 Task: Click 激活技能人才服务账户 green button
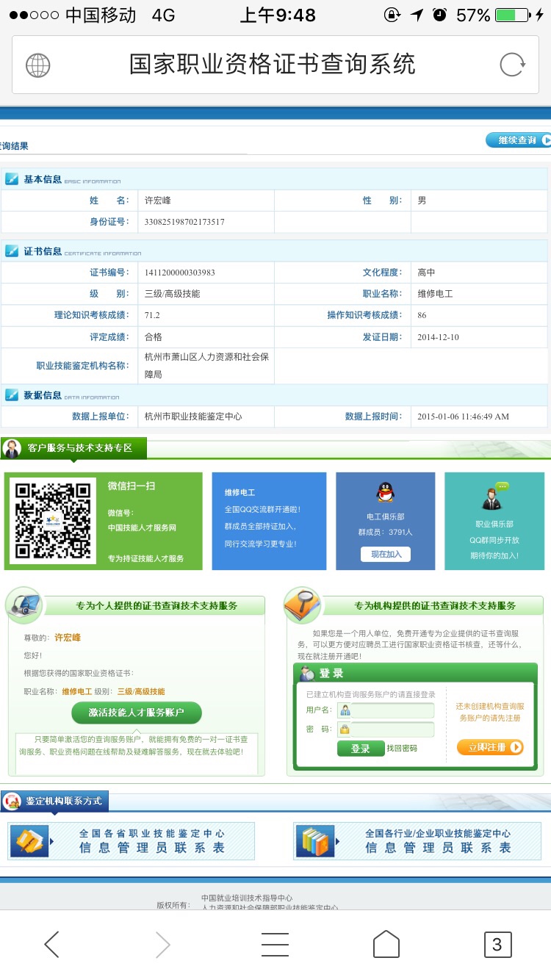[x=136, y=713]
